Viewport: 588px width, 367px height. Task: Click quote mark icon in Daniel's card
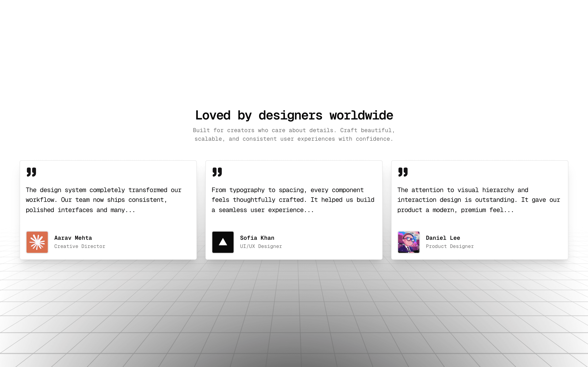pyautogui.click(x=403, y=172)
